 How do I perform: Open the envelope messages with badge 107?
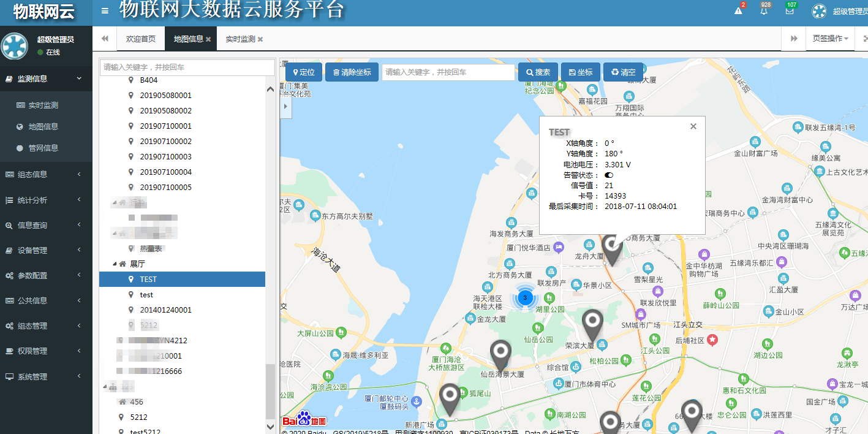coord(790,10)
